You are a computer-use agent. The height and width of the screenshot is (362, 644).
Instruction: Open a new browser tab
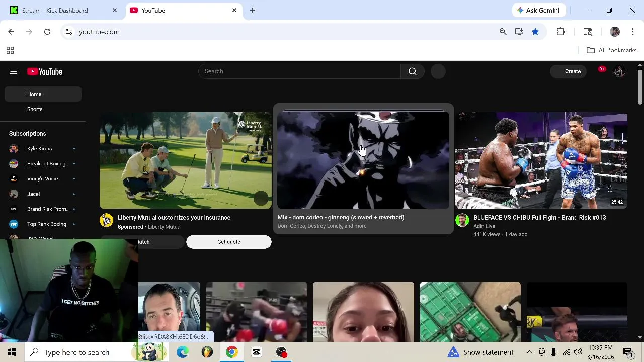click(x=253, y=10)
